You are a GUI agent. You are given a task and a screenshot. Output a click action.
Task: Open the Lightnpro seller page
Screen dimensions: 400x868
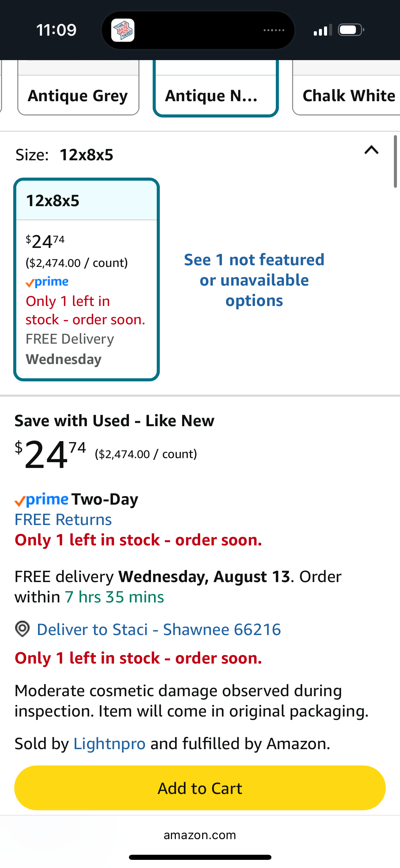point(110,743)
